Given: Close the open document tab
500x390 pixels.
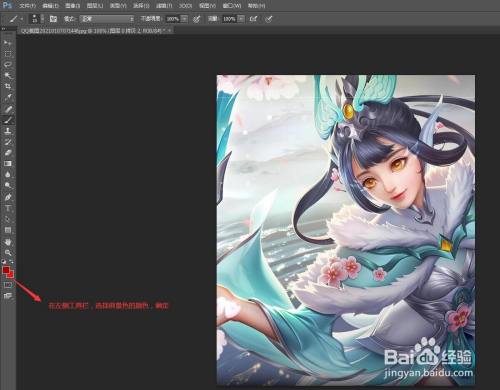Looking at the screenshot, I should click(x=170, y=31).
